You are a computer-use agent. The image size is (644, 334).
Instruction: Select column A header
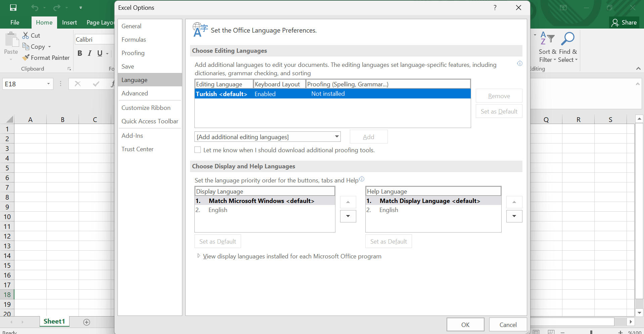(x=30, y=120)
